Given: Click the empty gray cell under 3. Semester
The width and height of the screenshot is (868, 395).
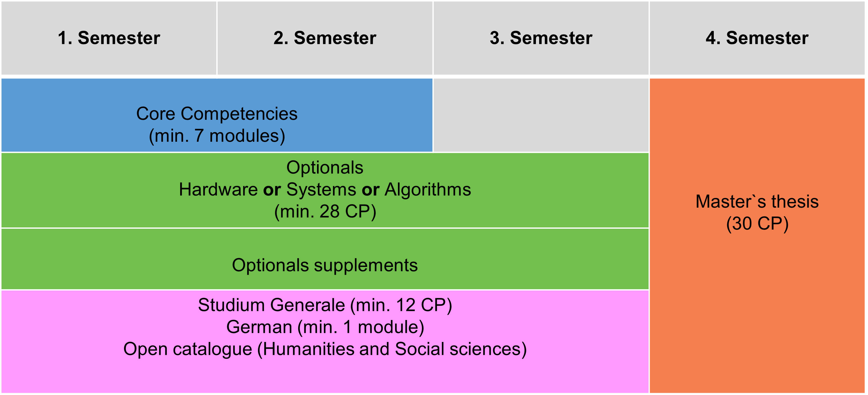Looking at the screenshot, I should [541, 115].
